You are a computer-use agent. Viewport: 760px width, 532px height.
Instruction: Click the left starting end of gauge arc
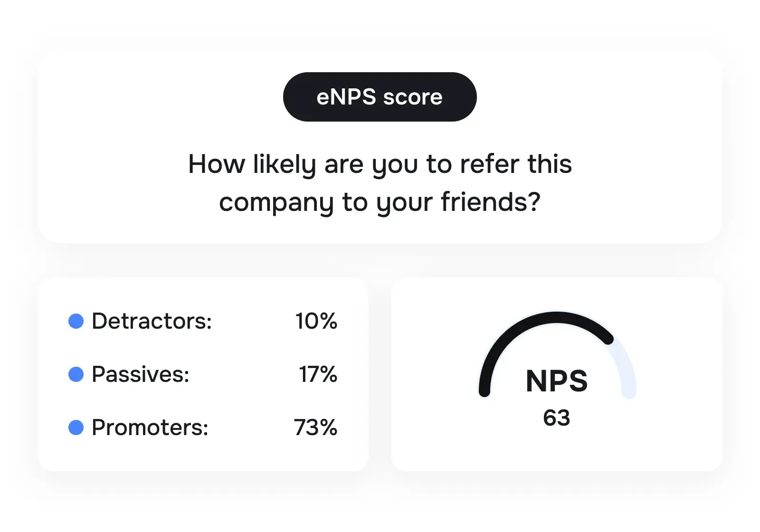pos(484,390)
